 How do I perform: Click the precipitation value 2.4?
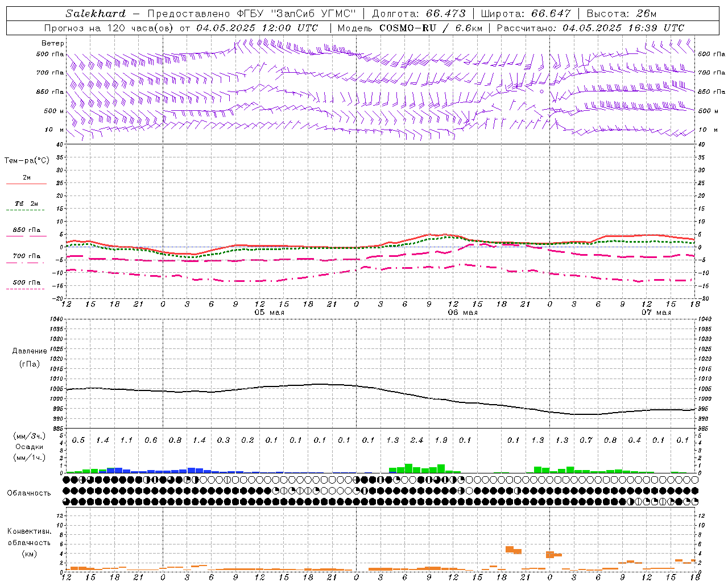417,440
